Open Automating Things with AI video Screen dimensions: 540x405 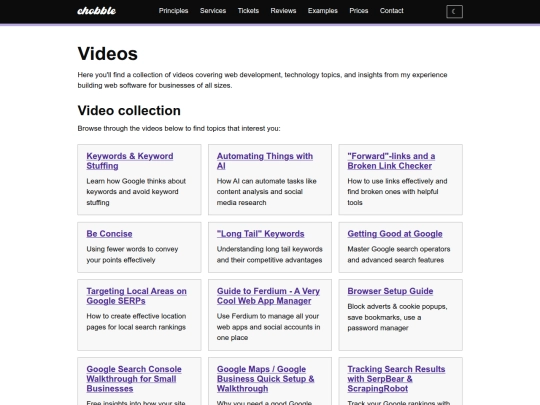(x=265, y=161)
